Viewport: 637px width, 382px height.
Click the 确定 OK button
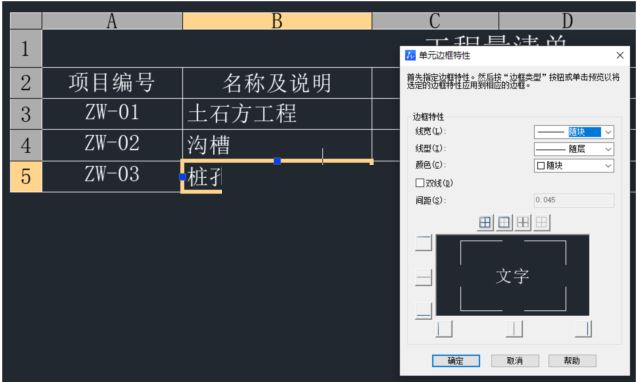pyautogui.click(x=456, y=361)
